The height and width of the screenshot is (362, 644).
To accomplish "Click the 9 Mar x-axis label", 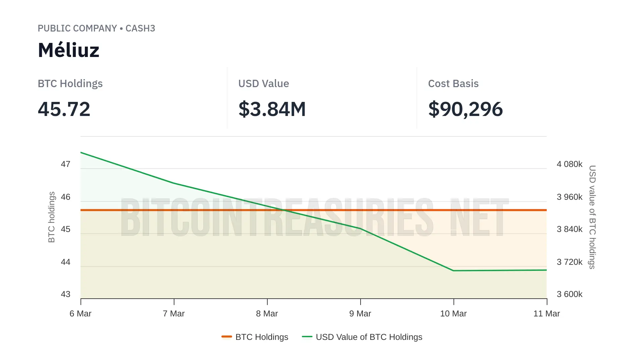I will point(360,314).
